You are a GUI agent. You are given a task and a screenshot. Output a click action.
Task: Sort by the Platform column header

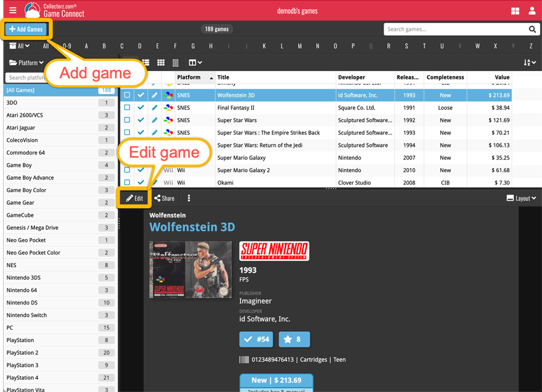coord(195,77)
